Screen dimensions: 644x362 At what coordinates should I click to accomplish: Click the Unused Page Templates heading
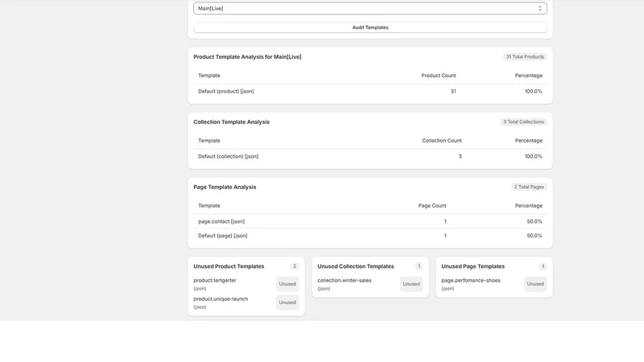pos(473,266)
